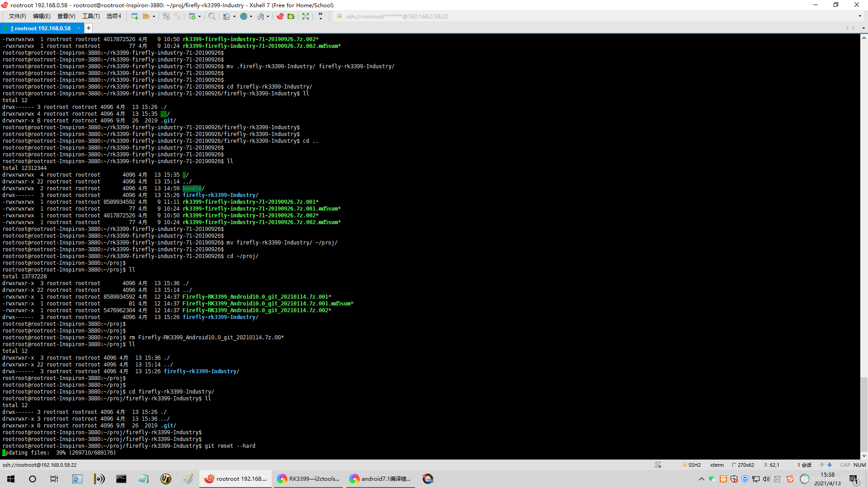Click the new session icon in toolbar
The width and height of the screenshot is (868, 488).
pyautogui.click(x=134, y=16)
